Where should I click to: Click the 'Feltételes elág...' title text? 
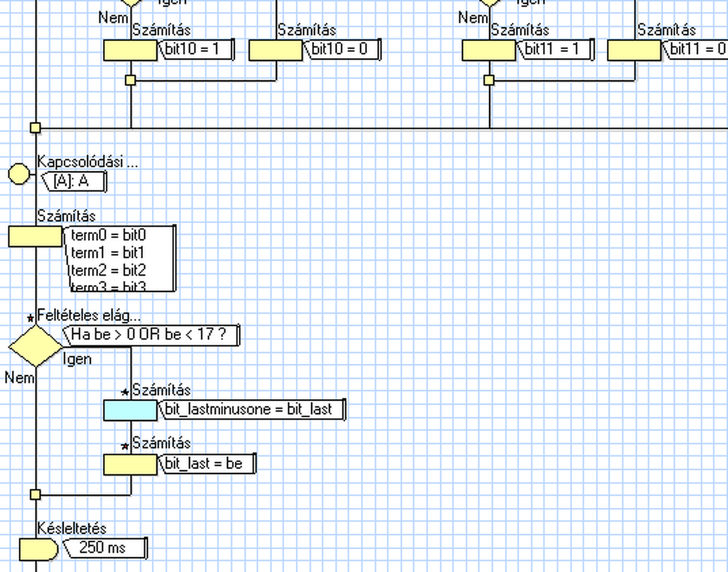pos(89,315)
